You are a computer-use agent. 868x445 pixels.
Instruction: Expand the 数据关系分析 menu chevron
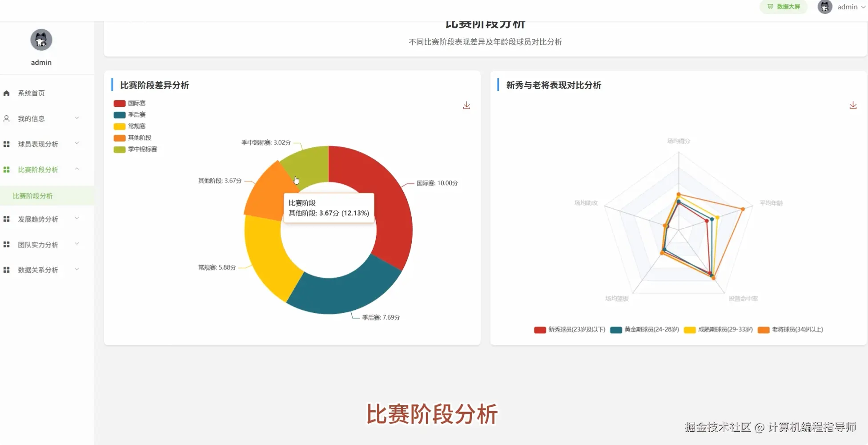pyautogui.click(x=76, y=269)
